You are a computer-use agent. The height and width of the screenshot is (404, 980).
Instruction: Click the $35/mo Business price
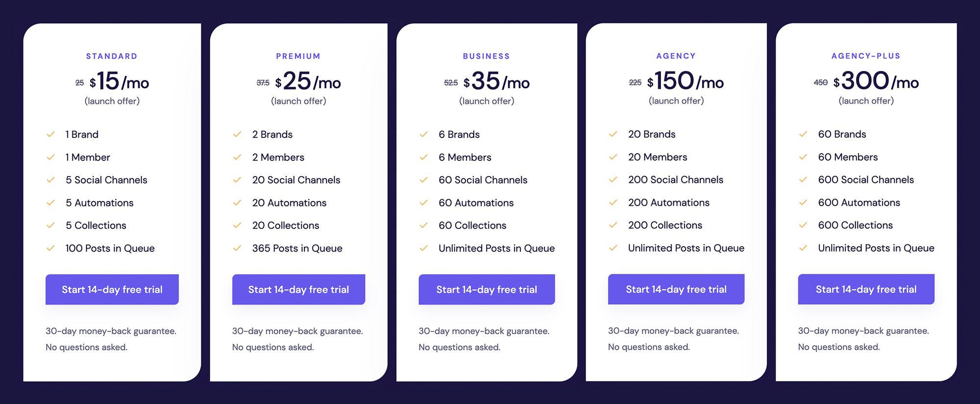[x=496, y=81]
